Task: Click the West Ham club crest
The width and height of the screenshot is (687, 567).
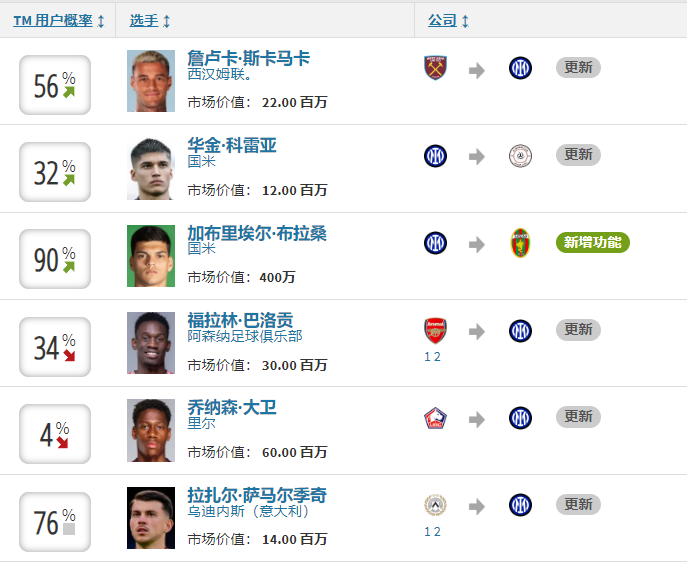Action: (435, 68)
